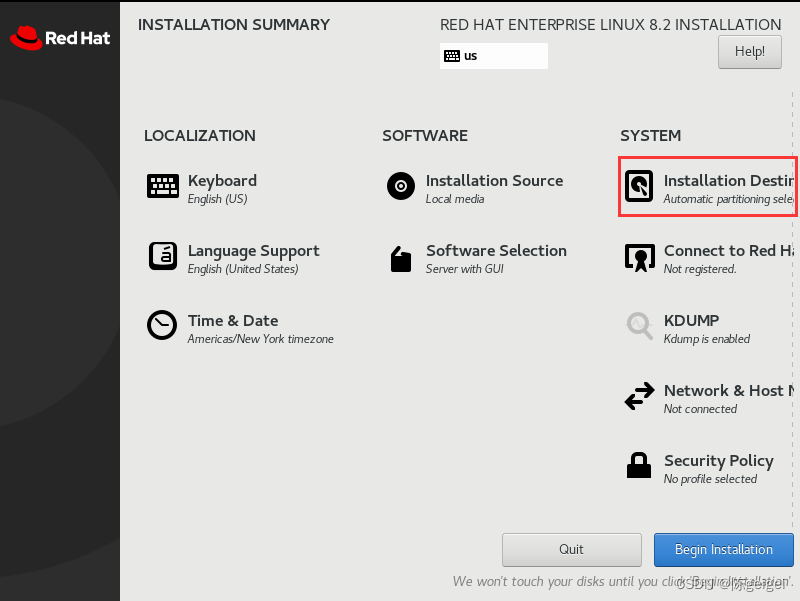Click 'English (United States)' language subtitle

click(x=243, y=269)
